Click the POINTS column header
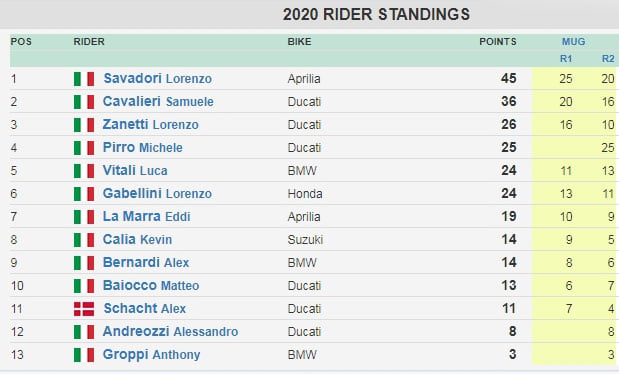 [x=497, y=41]
